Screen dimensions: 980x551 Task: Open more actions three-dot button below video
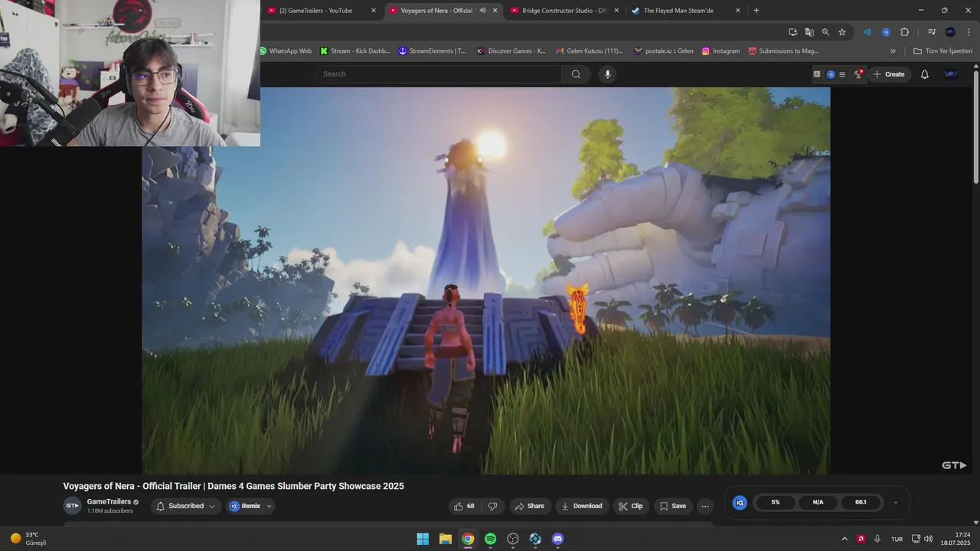[x=705, y=506]
